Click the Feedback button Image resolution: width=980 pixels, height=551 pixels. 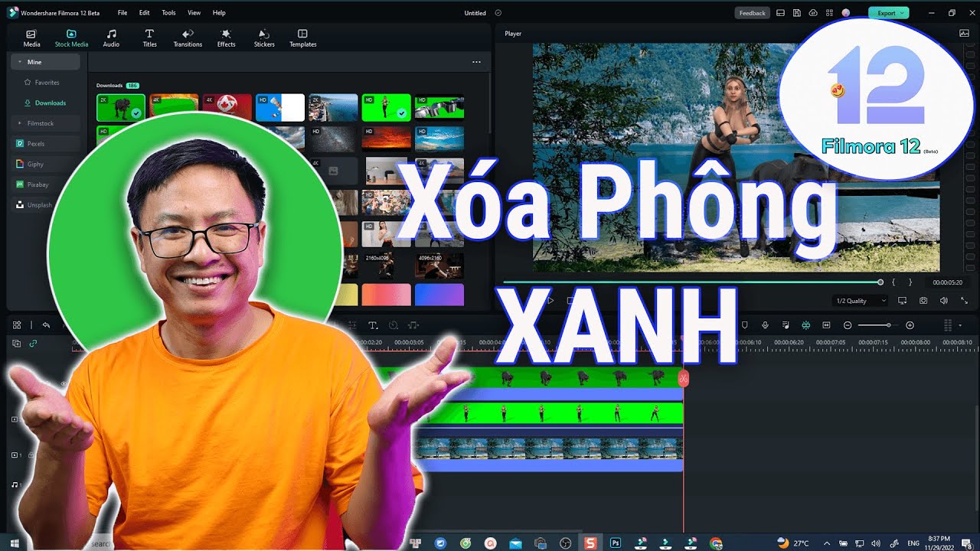tap(752, 13)
